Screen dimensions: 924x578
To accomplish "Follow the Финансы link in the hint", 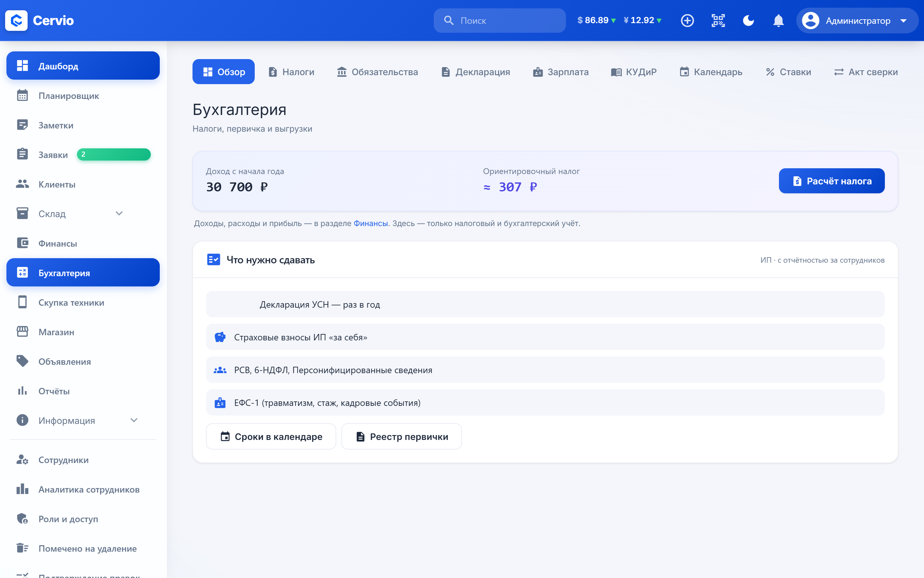I will pyautogui.click(x=370, y=223).
